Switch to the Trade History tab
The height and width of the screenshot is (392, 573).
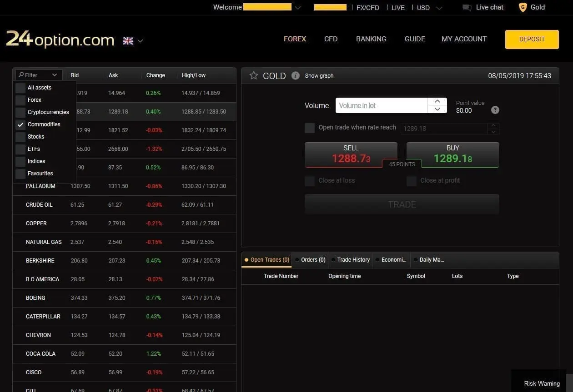(x=353, y=259)
